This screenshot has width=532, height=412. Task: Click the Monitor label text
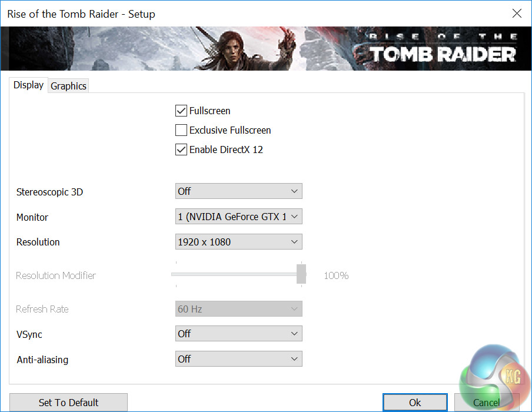point(32,217)
